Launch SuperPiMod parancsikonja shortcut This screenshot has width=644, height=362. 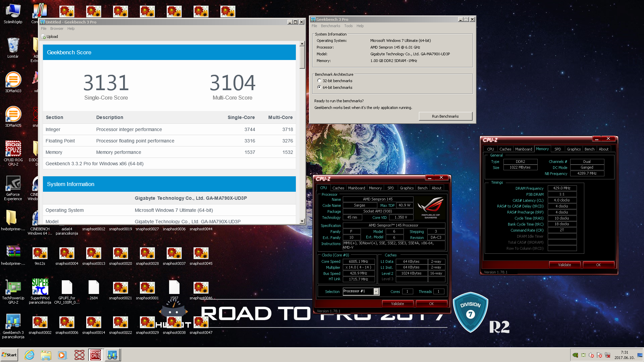(x=40, y=291)
